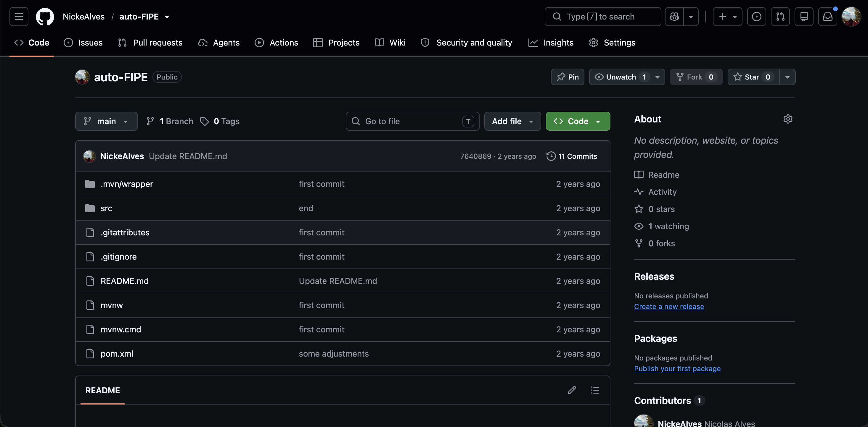Open the pull requests icon in the header
868x427 pixels.
point(780,17)
